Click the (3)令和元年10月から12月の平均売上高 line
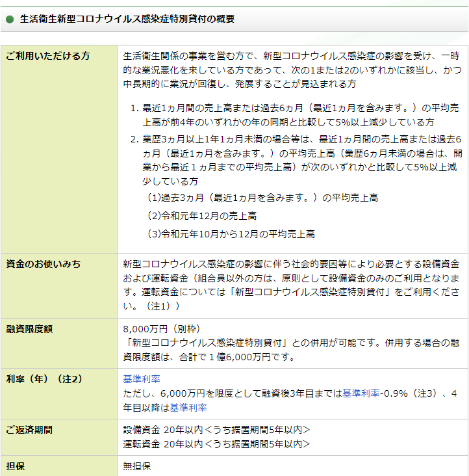This screenshot has height=476, width=469. click(231, 234)
